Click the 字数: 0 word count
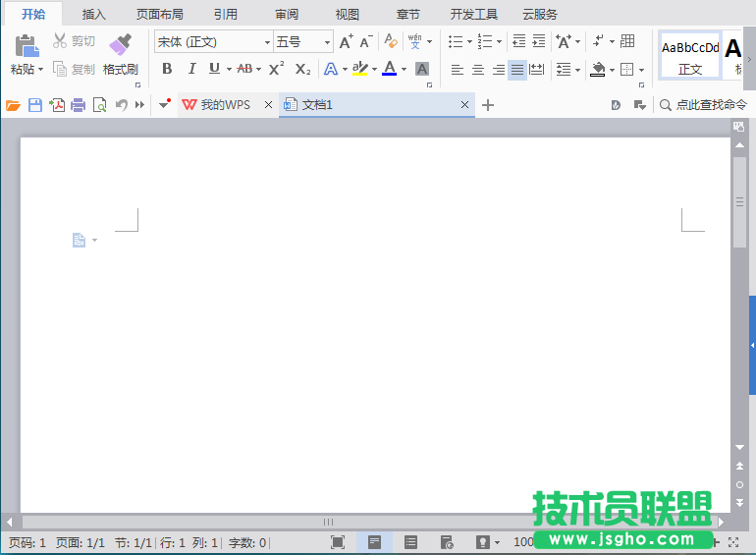The image size is (756, 555). (247, 543)
